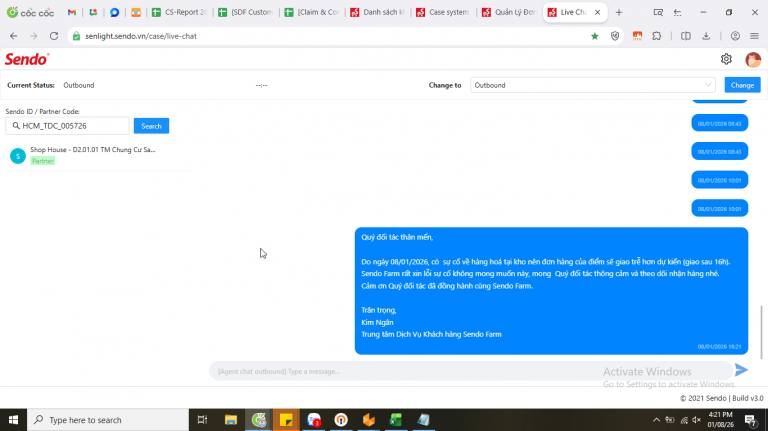Screen dimensions: 768x431
Task: Open the browser profile icon
Action: (735, 36)
